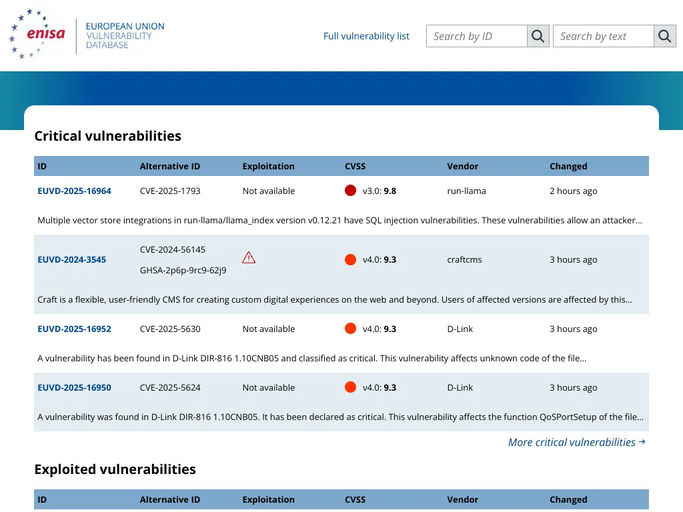Screen dimensions: 683x512
Task: Click the dark red CVSS dot for run-llama
Action: [350, 190]
